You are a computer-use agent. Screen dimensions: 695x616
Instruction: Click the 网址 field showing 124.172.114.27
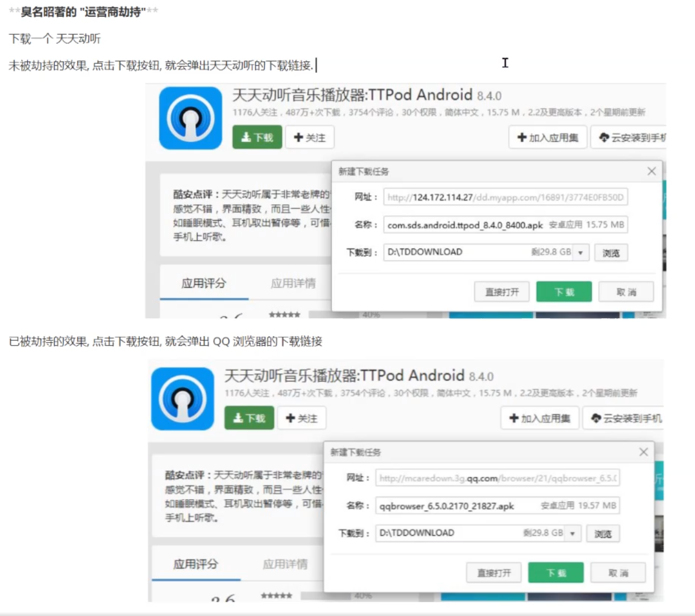pos(506,197)
